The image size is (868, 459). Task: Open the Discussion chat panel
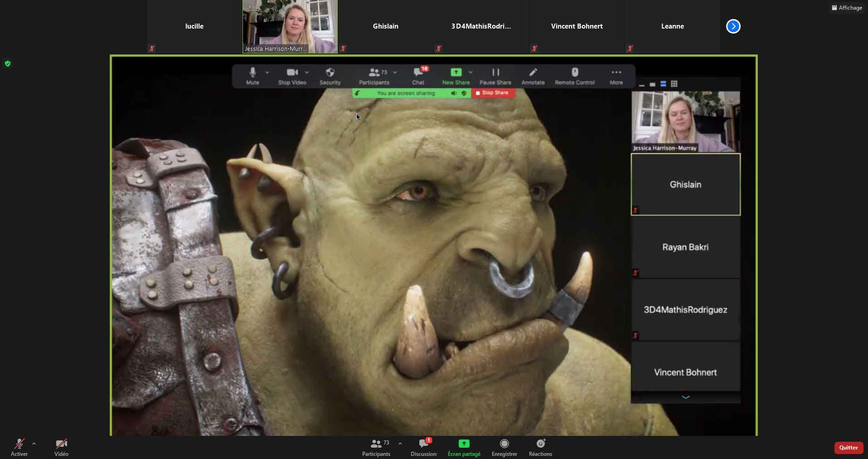point(423,447)
